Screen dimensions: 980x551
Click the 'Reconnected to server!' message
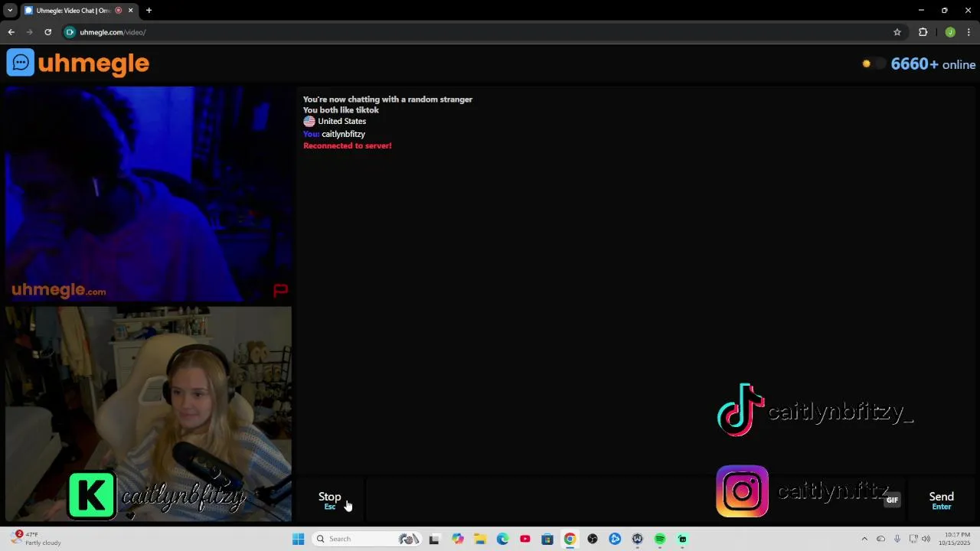(x=347, y=145)
